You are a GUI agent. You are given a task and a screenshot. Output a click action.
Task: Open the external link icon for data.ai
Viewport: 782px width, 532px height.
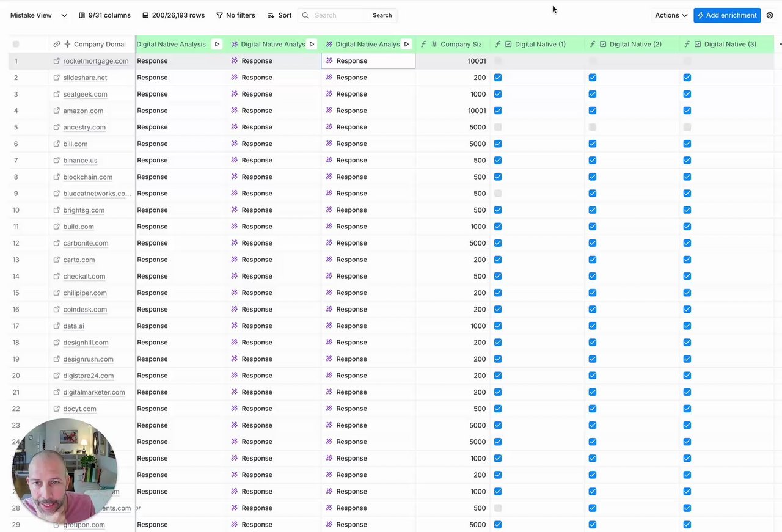[57, 326]
